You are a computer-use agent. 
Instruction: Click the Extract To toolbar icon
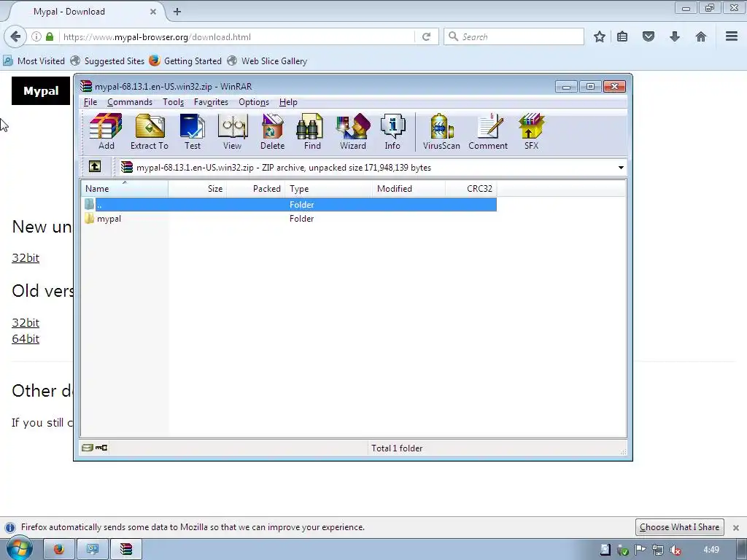pyautogui.click(x=150, y=132)
